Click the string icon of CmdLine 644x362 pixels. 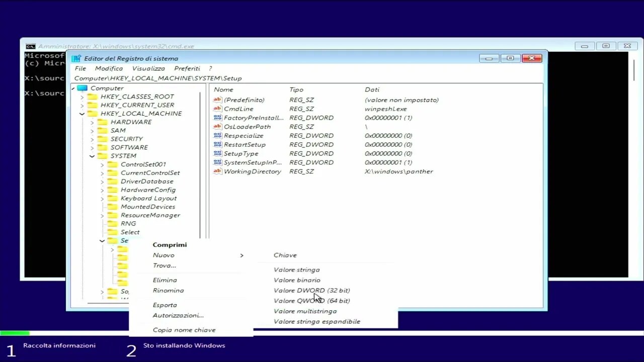point(217,109)
